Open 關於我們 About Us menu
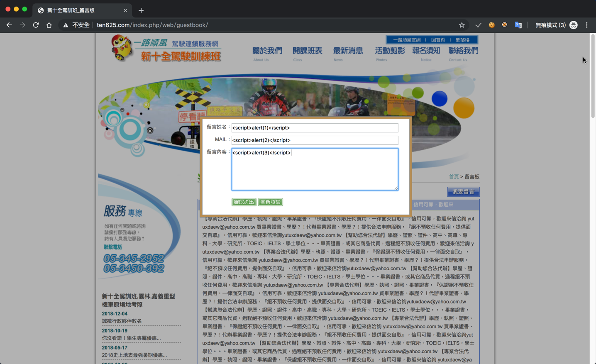 point(267,53)
